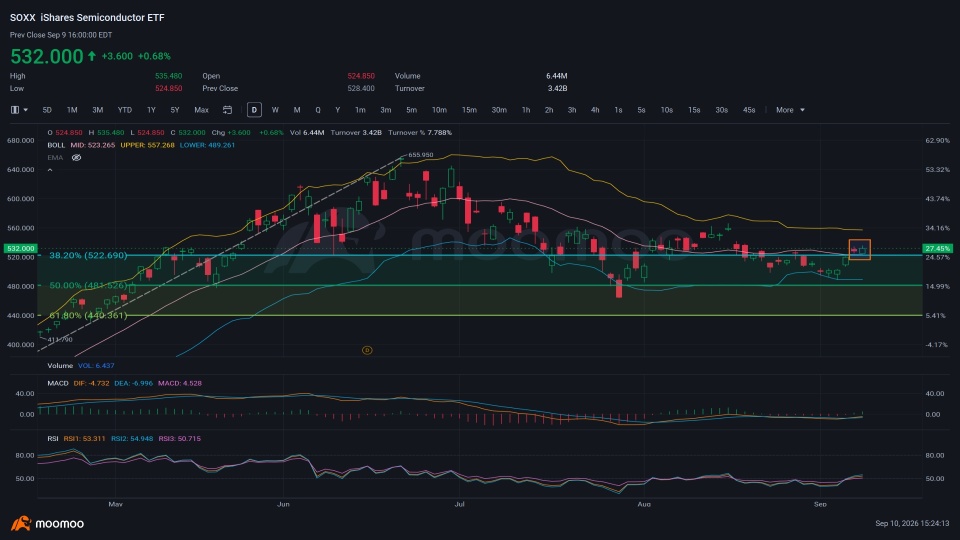The width and height of the screenshot is (960, 540).
Task: Click the VOL: 6.437 value
Action: pyautogui.click(x=96, y=366)
